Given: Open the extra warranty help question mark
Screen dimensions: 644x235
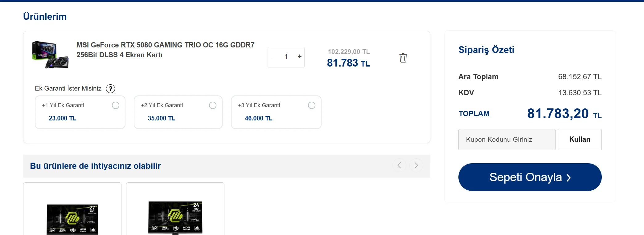Looking at the screenshot, I should (110, 89).
